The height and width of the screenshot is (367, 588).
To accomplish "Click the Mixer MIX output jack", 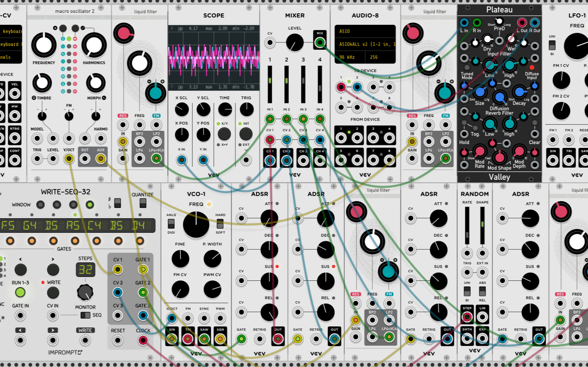I will pos(319,42).
